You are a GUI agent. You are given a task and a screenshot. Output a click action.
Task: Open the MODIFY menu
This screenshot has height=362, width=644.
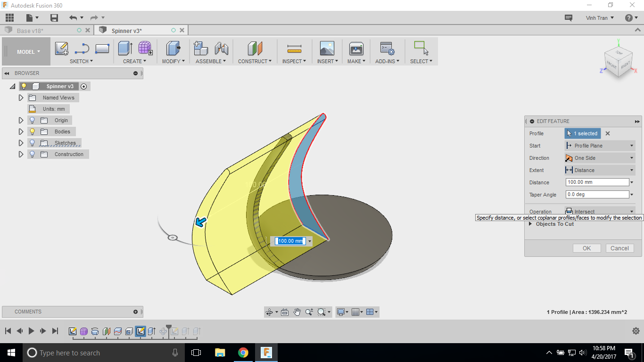[173, 61]
